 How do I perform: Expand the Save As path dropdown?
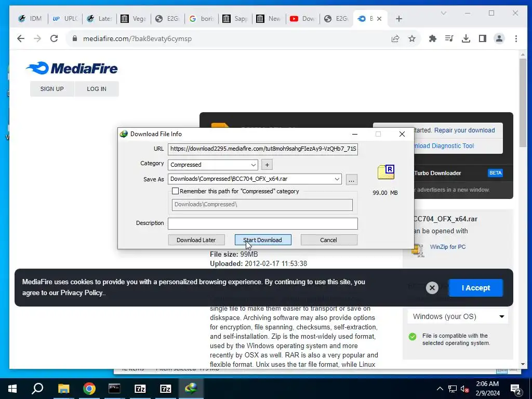337,179
